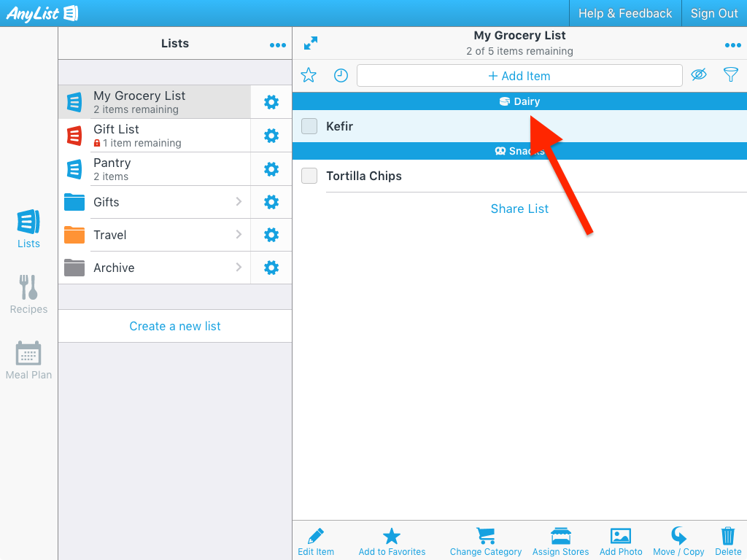
Task: Expand the Travel folder
Action: [239, 235]
